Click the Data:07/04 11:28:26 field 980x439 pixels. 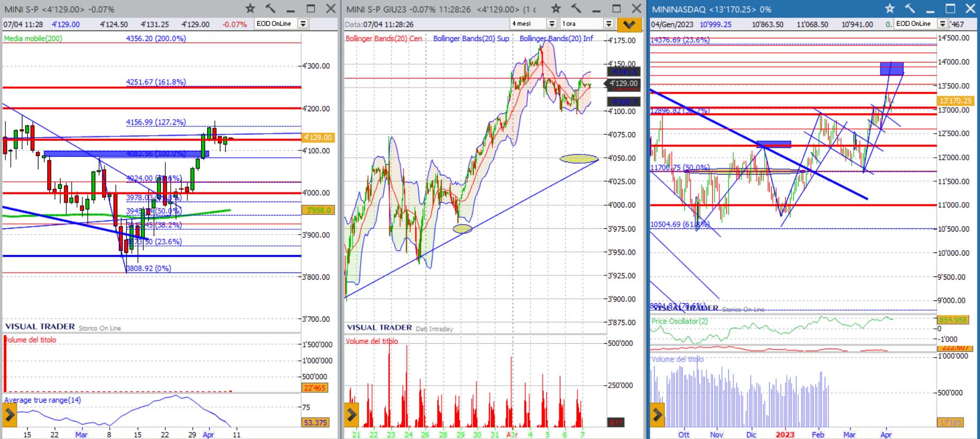379,25
